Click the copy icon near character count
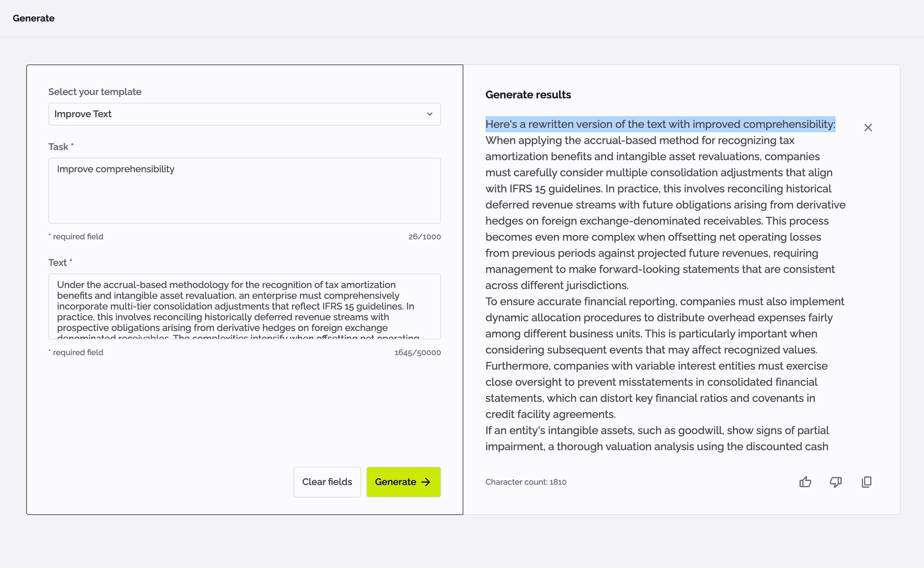Image resolution: width=924 pixels, height=568 pixels. coord(866,482)
